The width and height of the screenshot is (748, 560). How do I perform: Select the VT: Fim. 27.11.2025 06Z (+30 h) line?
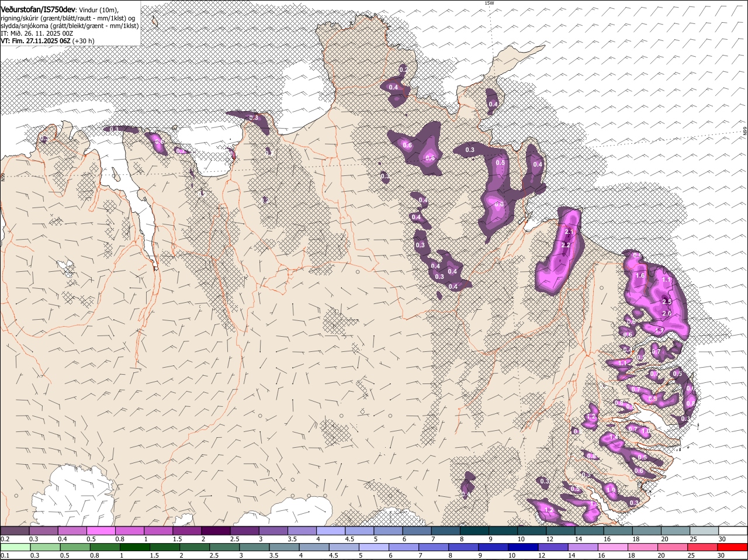tap(47, 41)
